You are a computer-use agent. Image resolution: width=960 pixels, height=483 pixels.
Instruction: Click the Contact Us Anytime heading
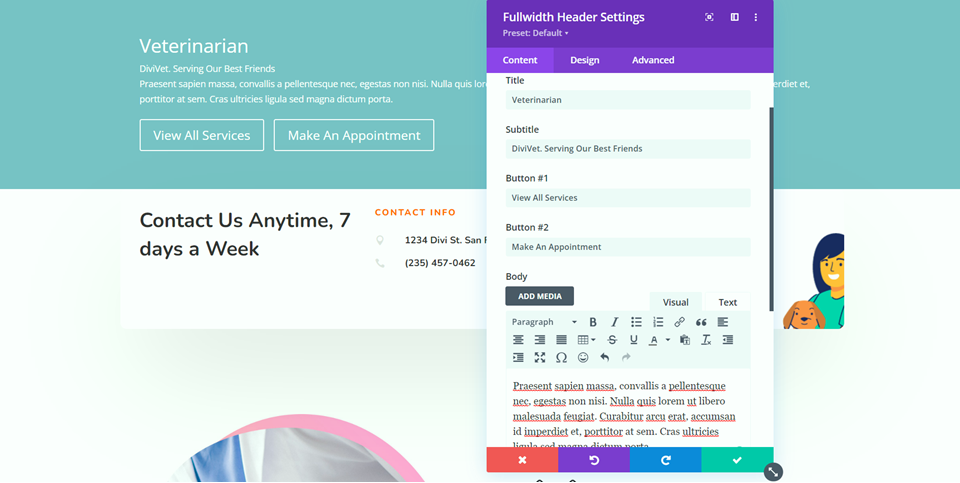pos(245,234)
